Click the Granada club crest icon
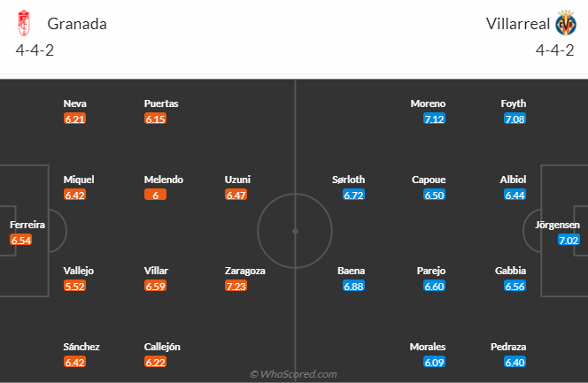 point(24,24)
